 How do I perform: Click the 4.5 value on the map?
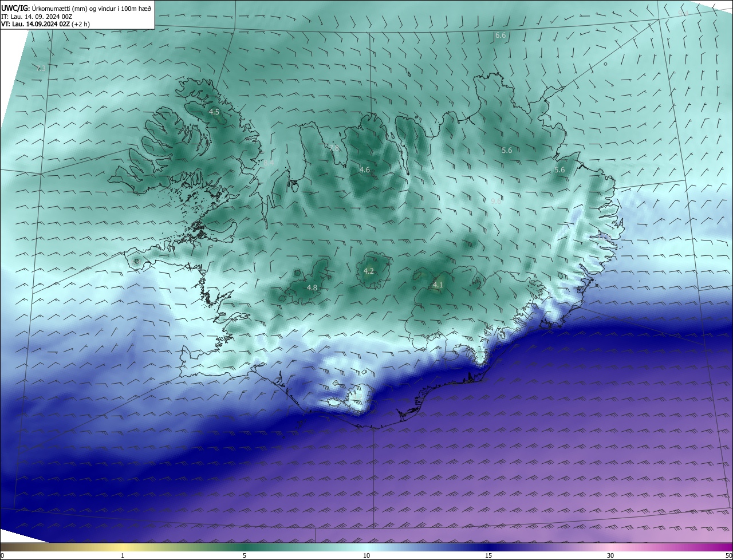click(214, 112)
